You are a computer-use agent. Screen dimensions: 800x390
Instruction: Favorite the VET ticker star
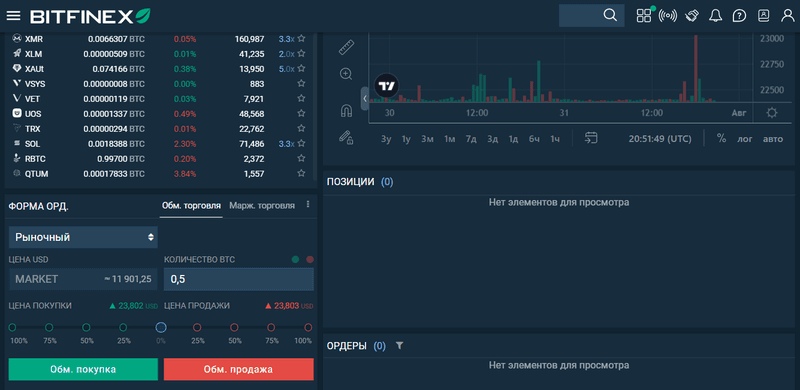(x=302, y=99)
